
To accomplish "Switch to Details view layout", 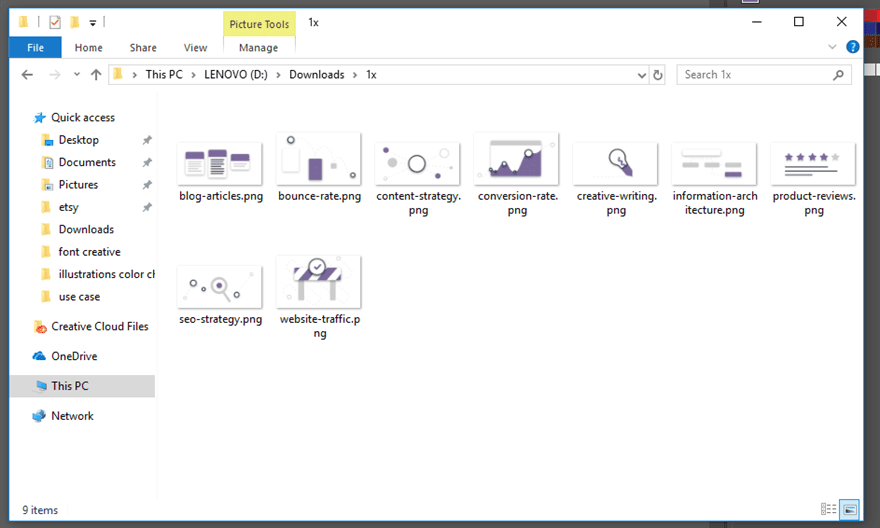I will tap(828, 510).
